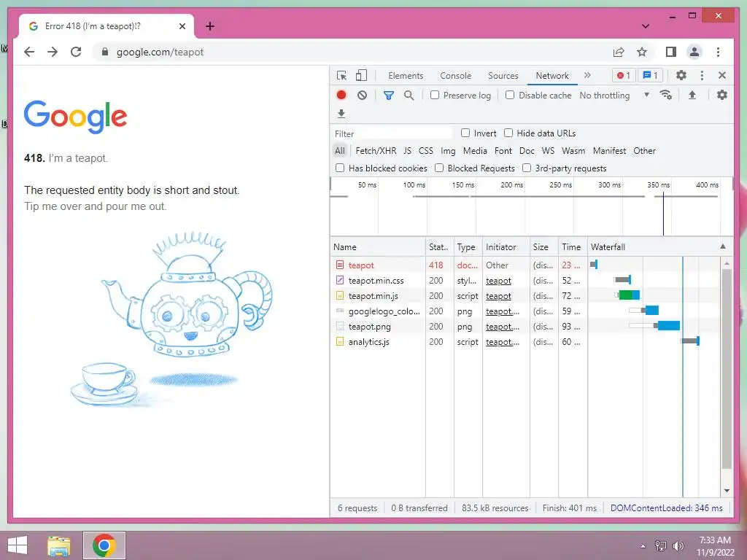Go back to the previous page
This screenshot has height=560, width=747.
tap(29, 52)
